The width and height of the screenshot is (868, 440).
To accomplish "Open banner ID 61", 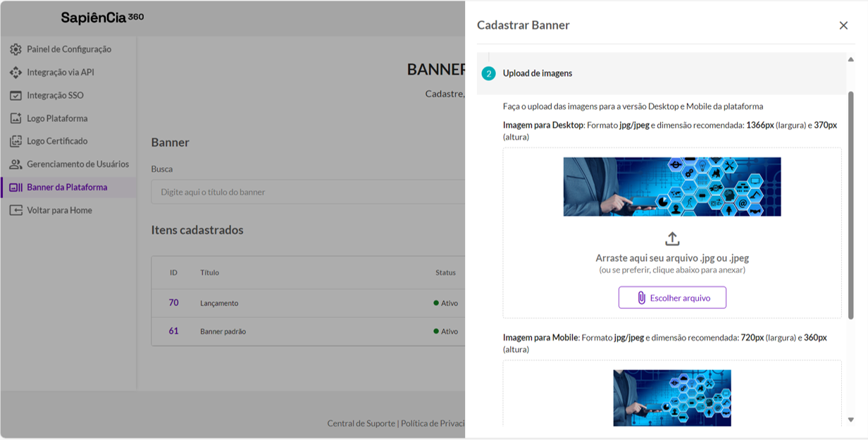I will point(173,331).
